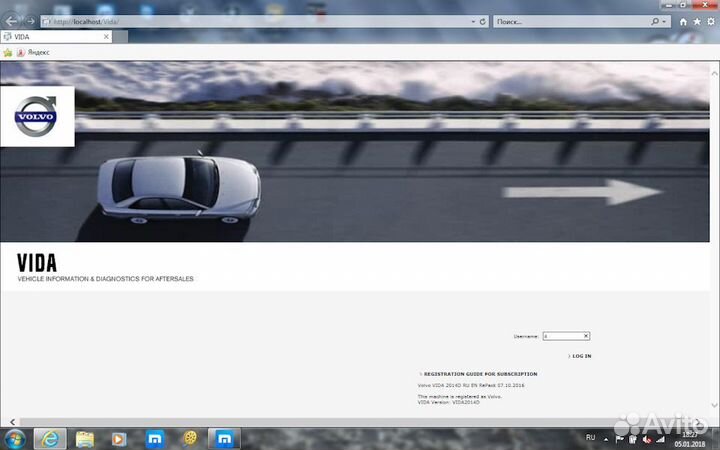Click the Volvo logo on the banner
The image size is (720, 450).
[x=36, y=116]
